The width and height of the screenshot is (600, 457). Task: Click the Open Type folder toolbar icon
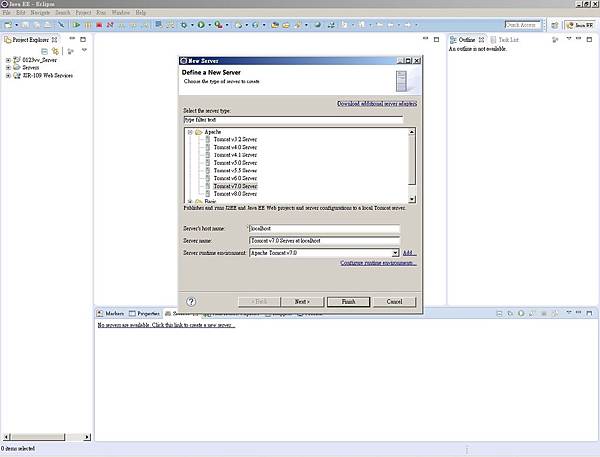tap(275, 25)
